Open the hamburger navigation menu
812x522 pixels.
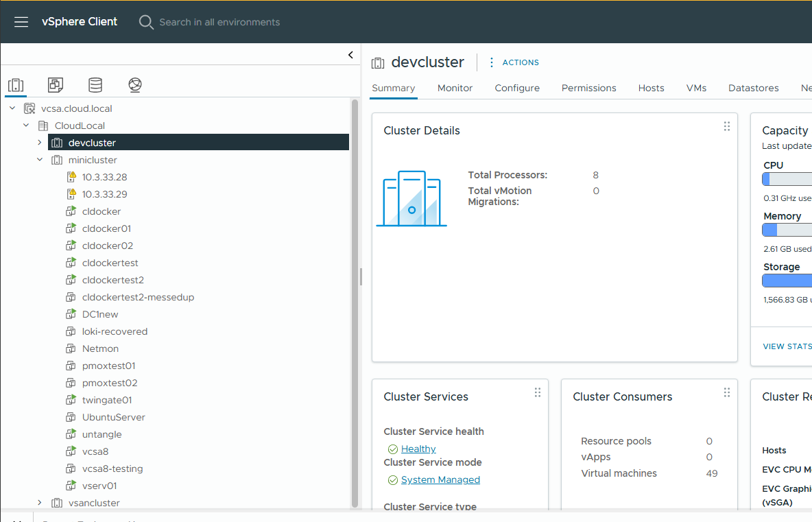21,22
